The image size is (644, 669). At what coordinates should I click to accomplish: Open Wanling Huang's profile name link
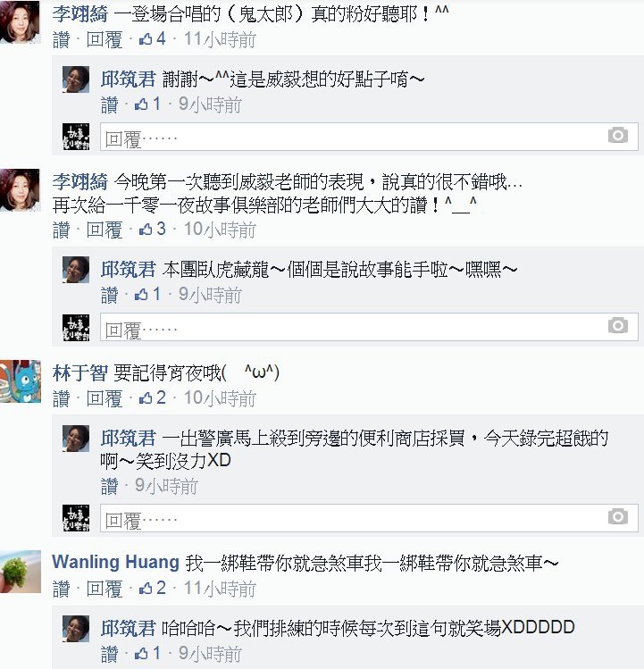[x=115, y=563]
